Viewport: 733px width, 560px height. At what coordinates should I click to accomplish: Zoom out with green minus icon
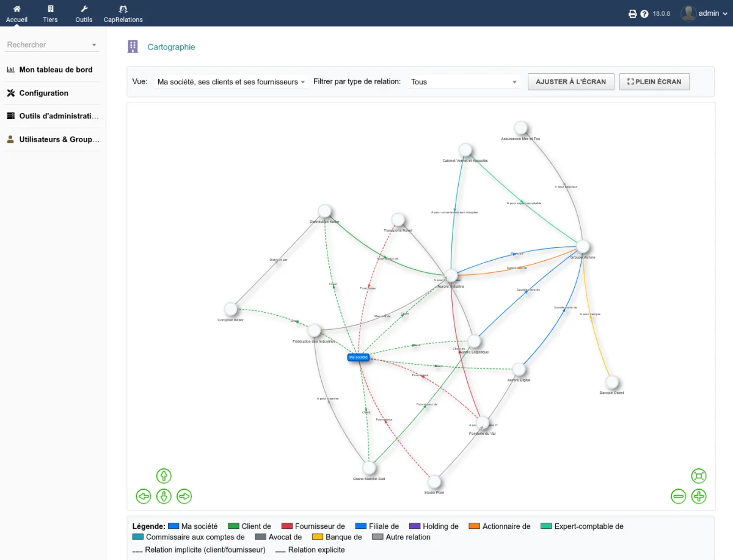point(679,496)
